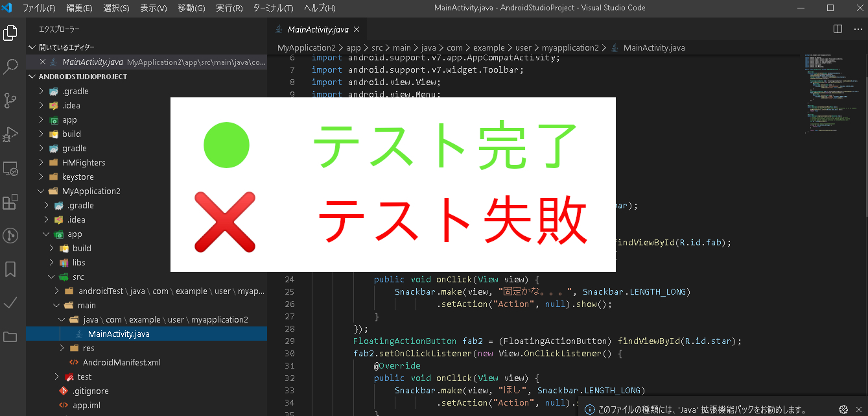Expand the libs folder
Screen dimensions: 868x416
[147, 262]
